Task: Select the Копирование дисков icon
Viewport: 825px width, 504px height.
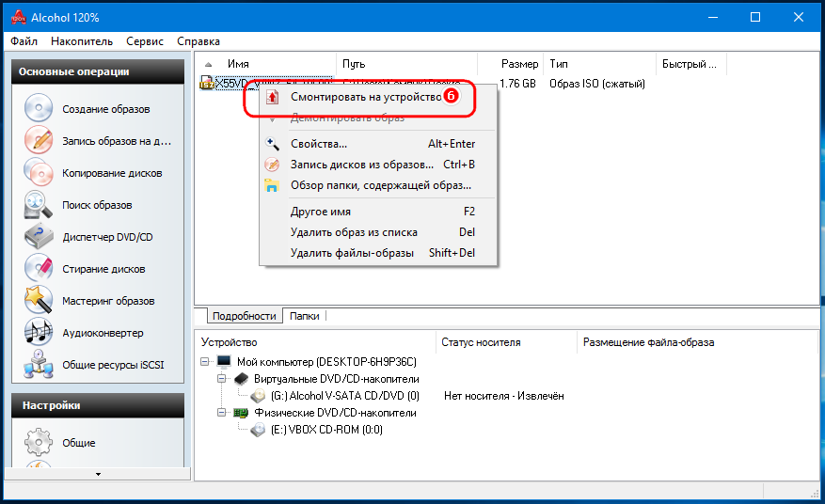Action: pos(39,173)
